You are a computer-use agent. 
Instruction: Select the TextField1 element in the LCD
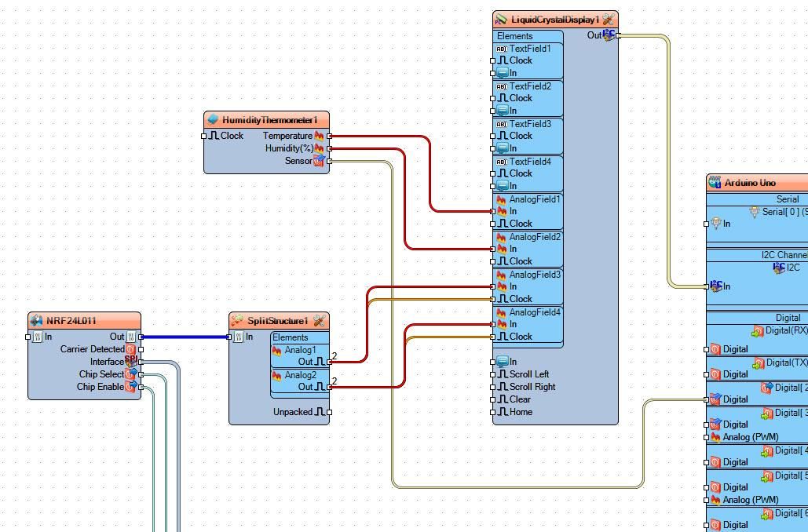[528, 49]
